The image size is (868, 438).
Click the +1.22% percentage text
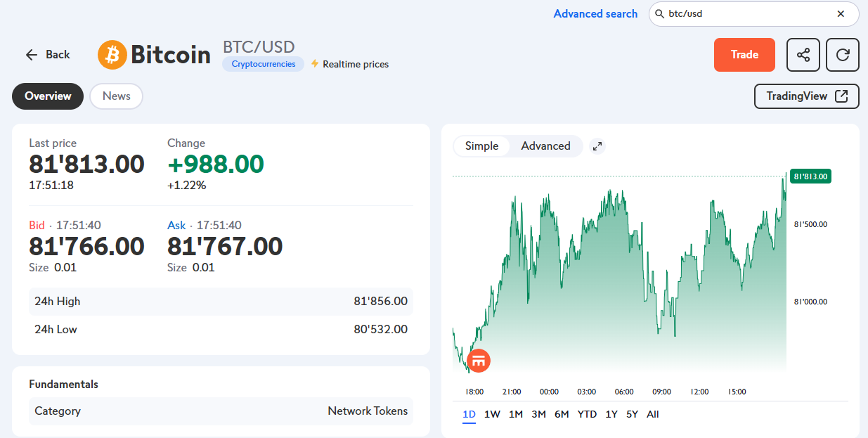[186, 186]
